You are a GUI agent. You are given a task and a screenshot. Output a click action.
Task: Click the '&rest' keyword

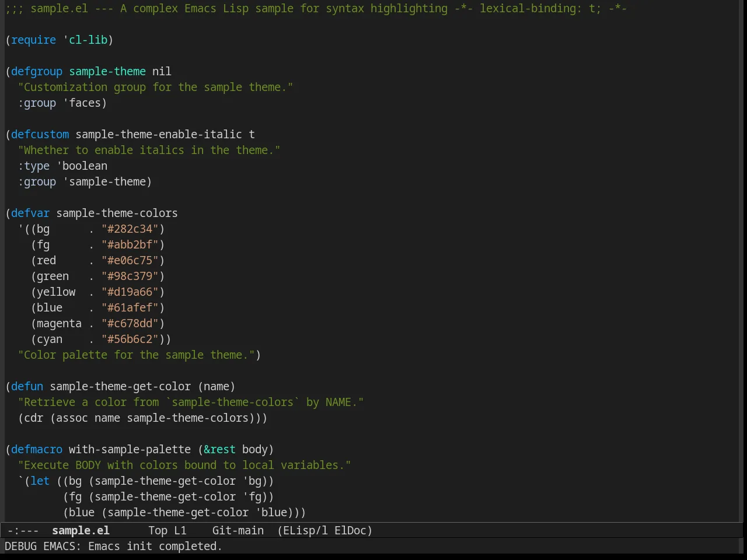[219, 449]
